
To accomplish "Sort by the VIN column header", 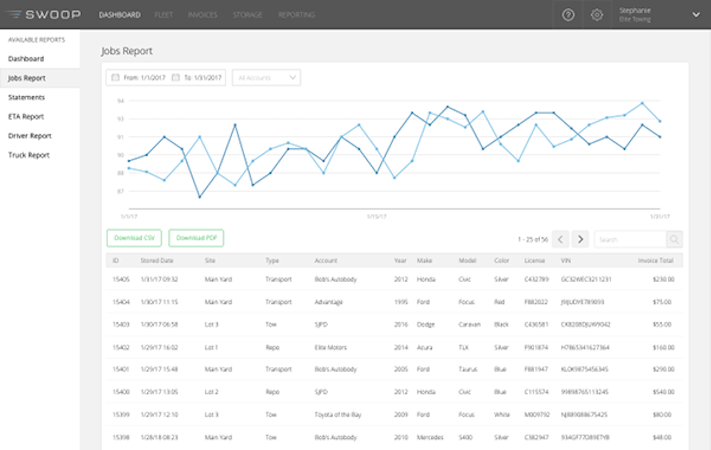I will [566, 261].
